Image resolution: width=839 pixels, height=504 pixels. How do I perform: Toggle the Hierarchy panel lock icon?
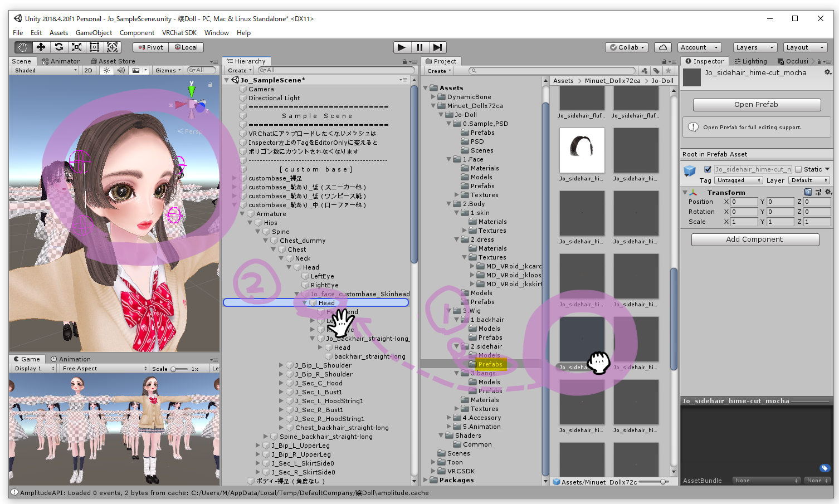click(x=405, y=61)
